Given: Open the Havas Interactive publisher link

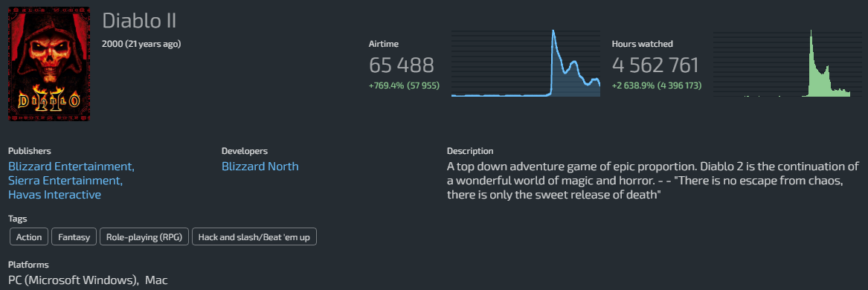Looking at the screenshot, I should [x=55, y=195].
